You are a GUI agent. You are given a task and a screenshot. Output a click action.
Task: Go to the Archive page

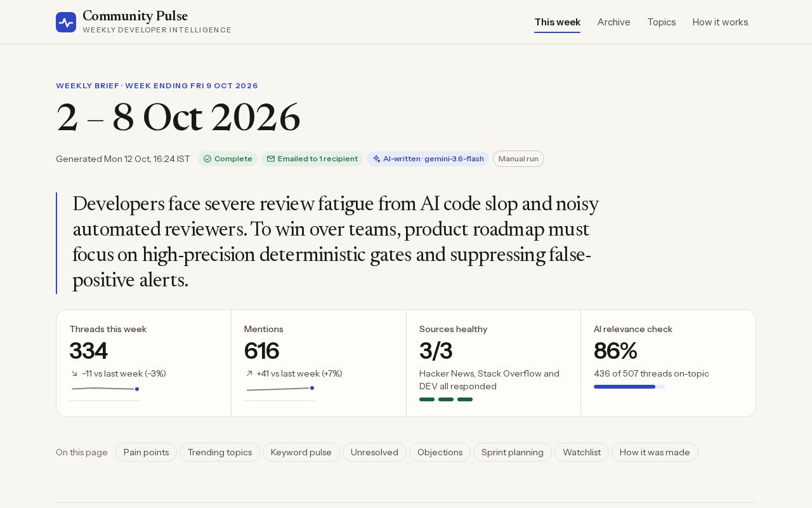point(613,22)
